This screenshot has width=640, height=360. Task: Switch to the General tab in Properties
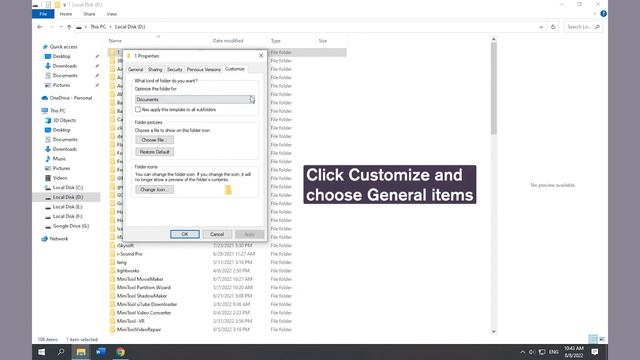136,69
